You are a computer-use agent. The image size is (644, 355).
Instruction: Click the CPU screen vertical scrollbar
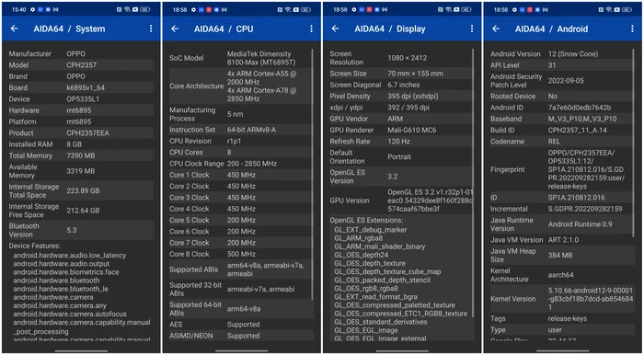coord(313,175)
